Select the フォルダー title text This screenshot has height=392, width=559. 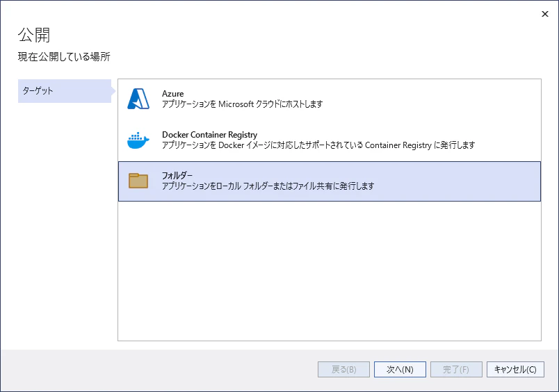177,175
